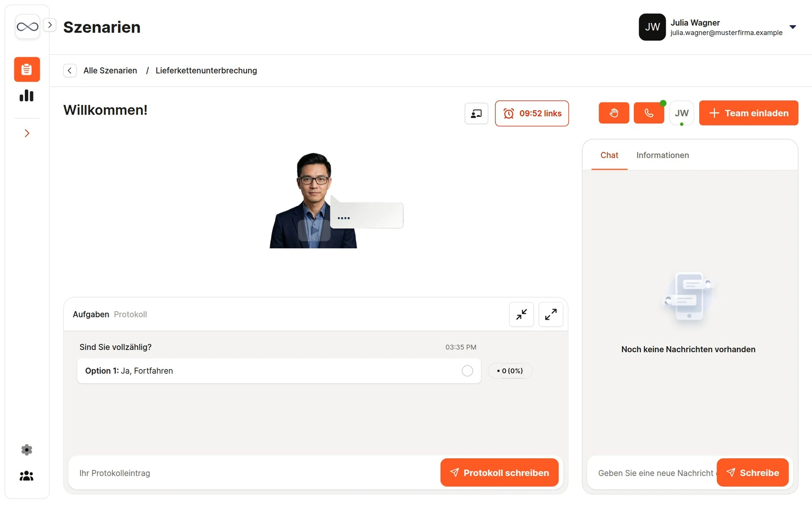Screen dimensions: 812x508
Task: Click the 0 (0%) vote count badge
Action: (x=510, y=371)
